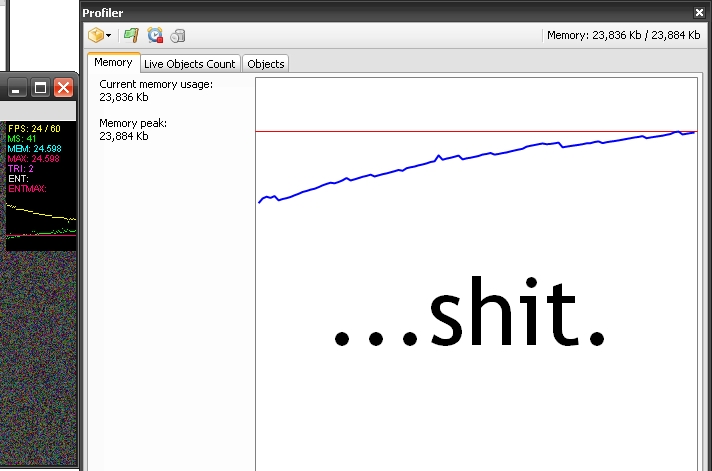This screenshot has height=471, width=712.
Task: Click the ENT: stat label
Action: [x=18, y=178]
